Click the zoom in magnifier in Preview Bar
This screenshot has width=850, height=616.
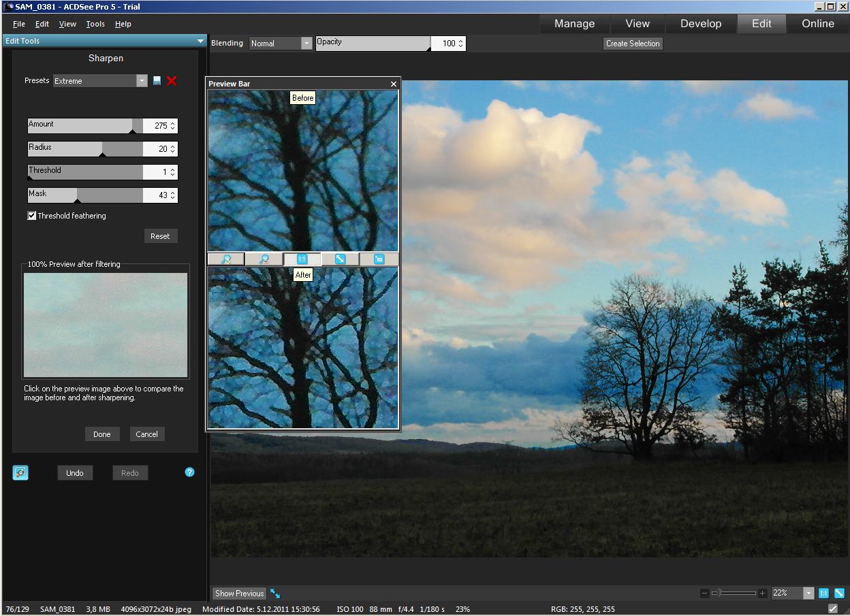[226, 259]
